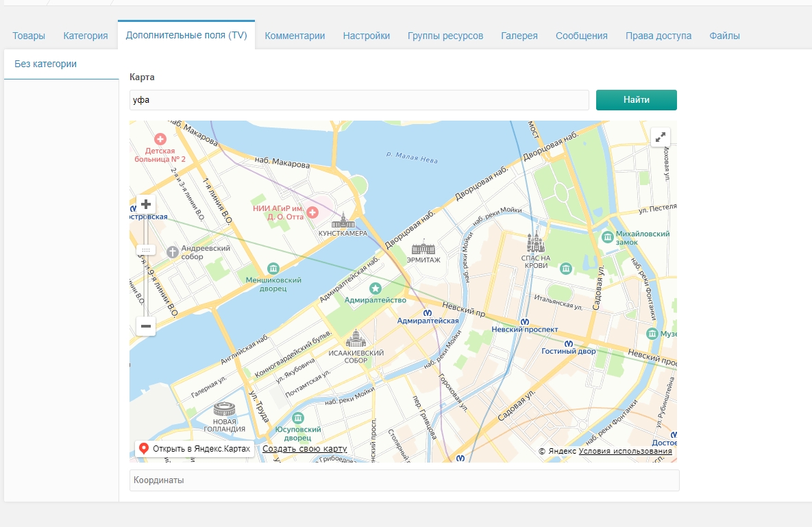Click the map zoom slider handle
The image size is (812, 527).
[x=146, y=250]
